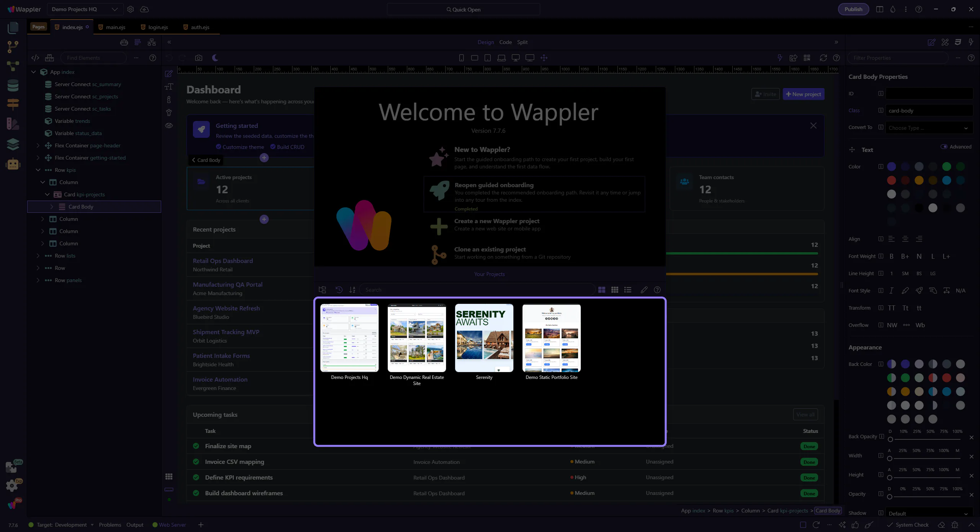Take a snapshot with the camera icon
The height and width of the screenshot is (532, 980).
198,58
